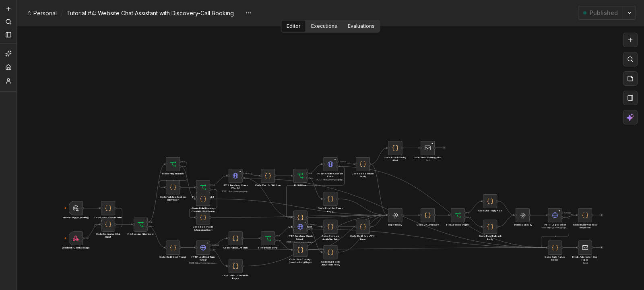Click the Published status button
This screenshot has width=644, height=290.
point(601,13)
